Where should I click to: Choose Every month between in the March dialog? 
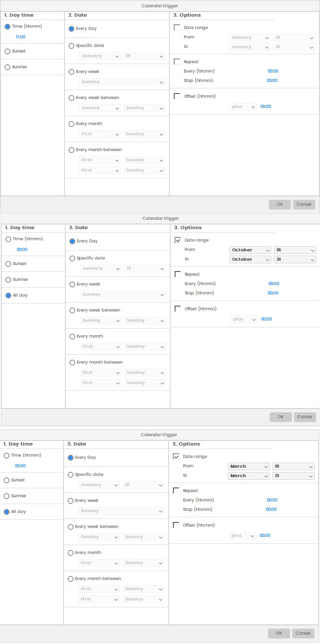click(x=70, y=579)
